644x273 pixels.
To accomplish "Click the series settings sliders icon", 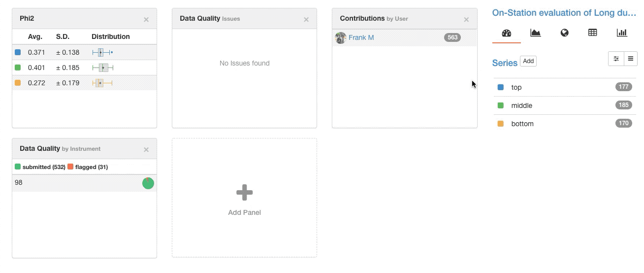I will click(616, 59).
